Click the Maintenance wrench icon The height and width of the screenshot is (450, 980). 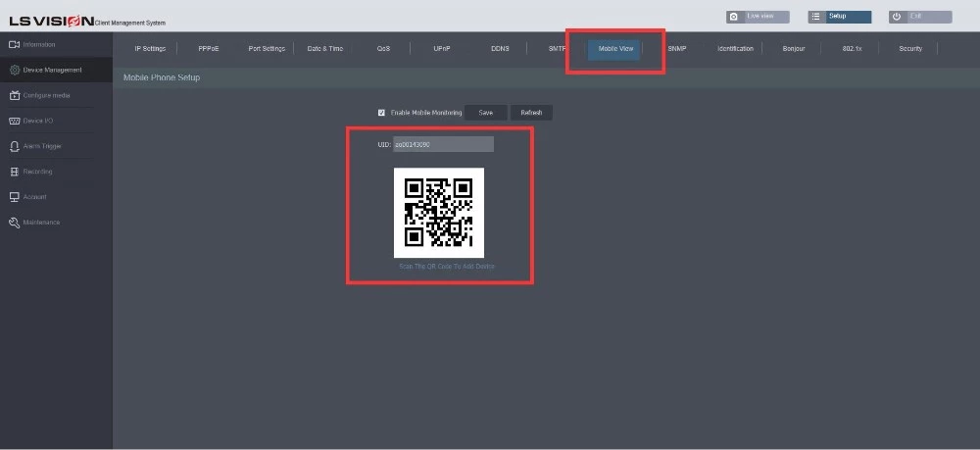click(15, 223)
